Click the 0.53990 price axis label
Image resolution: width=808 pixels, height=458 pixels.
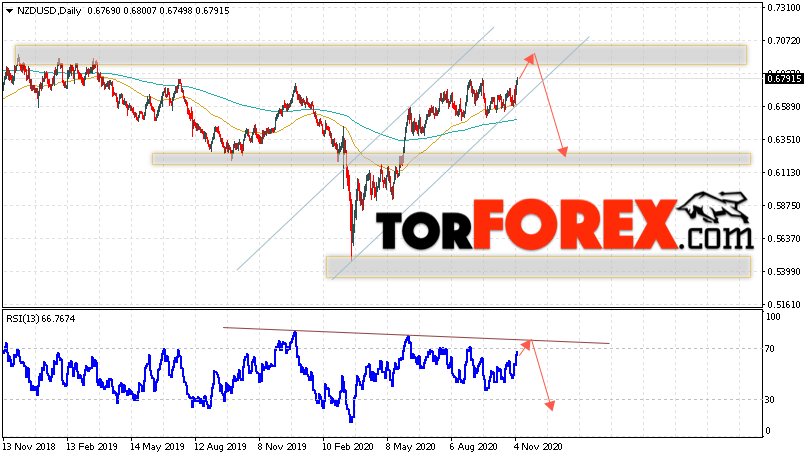[x=784, y=272]
